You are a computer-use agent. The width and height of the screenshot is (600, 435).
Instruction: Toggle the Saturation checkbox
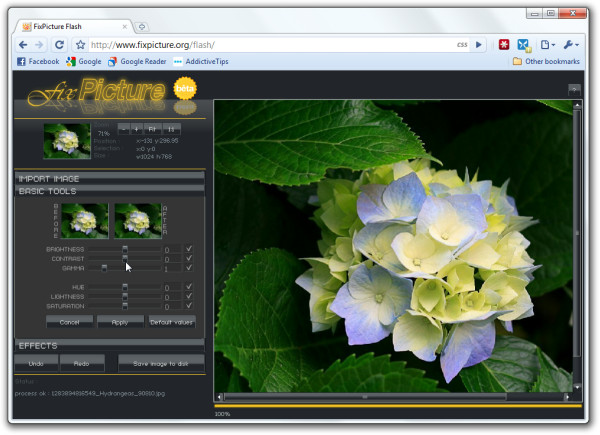189,305
